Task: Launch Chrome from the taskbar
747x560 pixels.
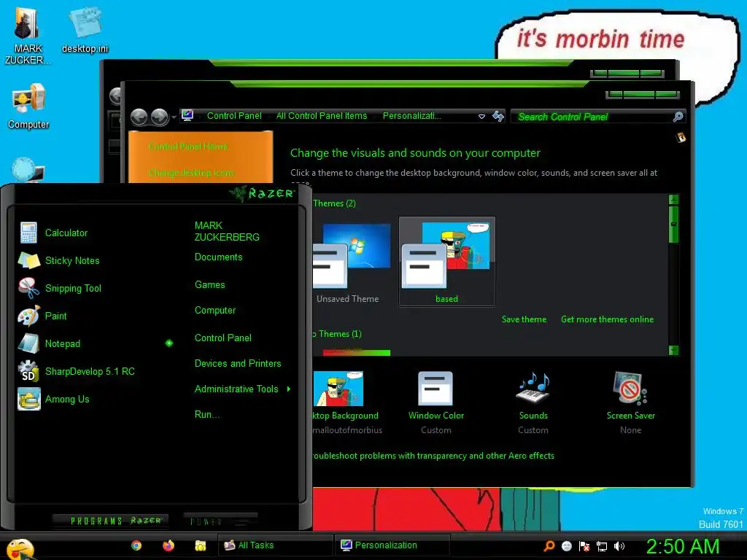Action: coord(136,545)
